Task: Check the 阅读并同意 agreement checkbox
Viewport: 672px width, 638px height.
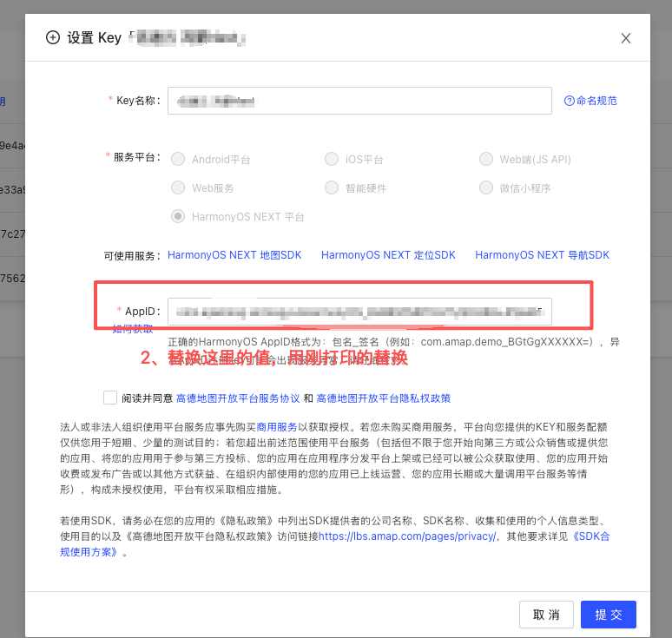Action: (x=110, y=398)
